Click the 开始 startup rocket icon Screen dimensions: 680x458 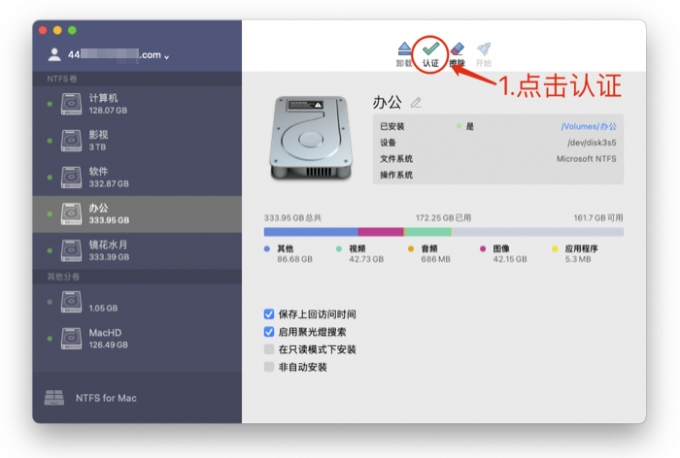(483, 49)
